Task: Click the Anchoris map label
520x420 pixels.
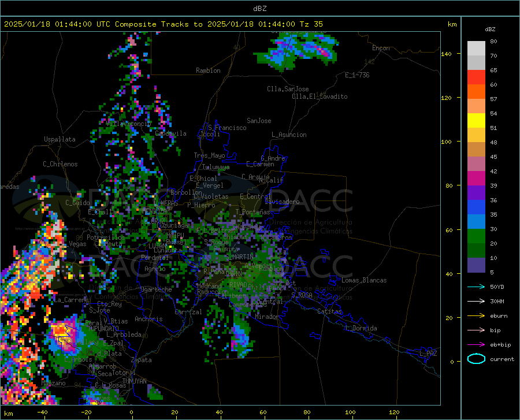Action: click(x=148, y=319)
